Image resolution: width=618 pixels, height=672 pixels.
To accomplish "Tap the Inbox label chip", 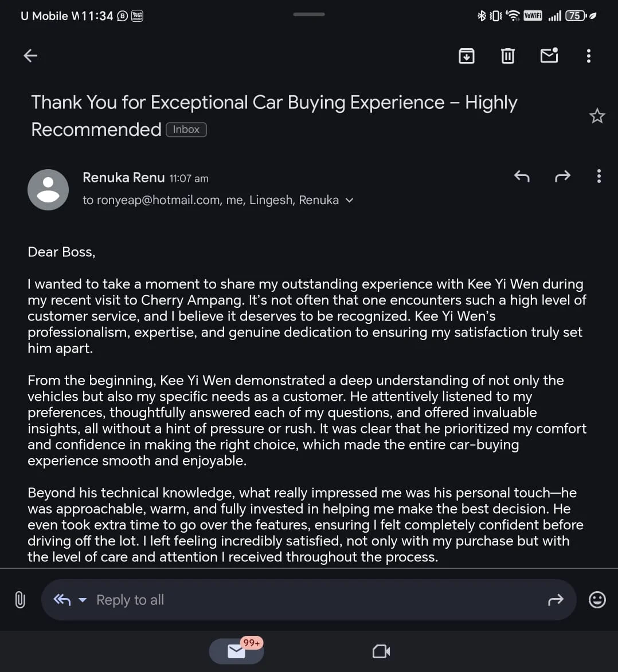I will [186, 130].
